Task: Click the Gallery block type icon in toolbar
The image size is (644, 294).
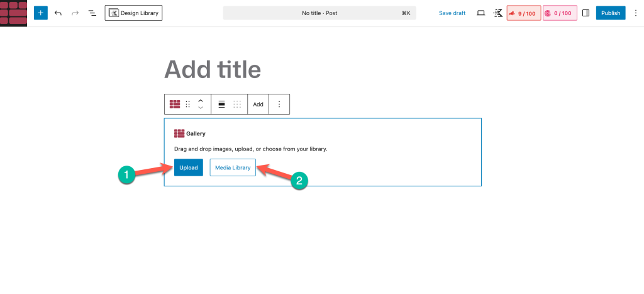Action: [x=175, y=105]
